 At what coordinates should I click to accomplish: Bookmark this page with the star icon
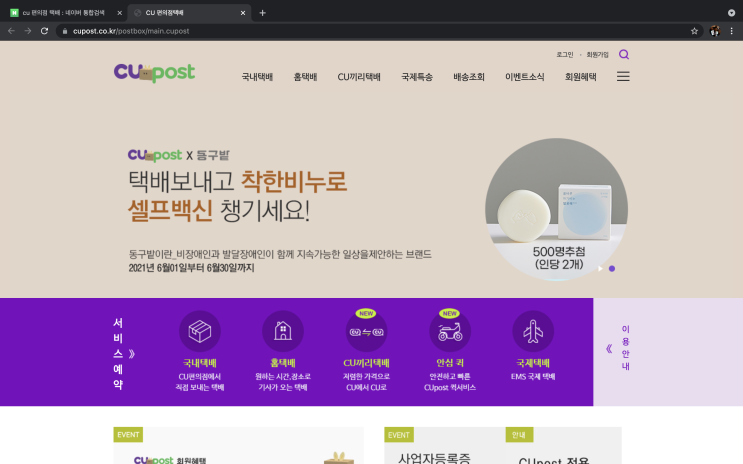(x=694, y=31)
